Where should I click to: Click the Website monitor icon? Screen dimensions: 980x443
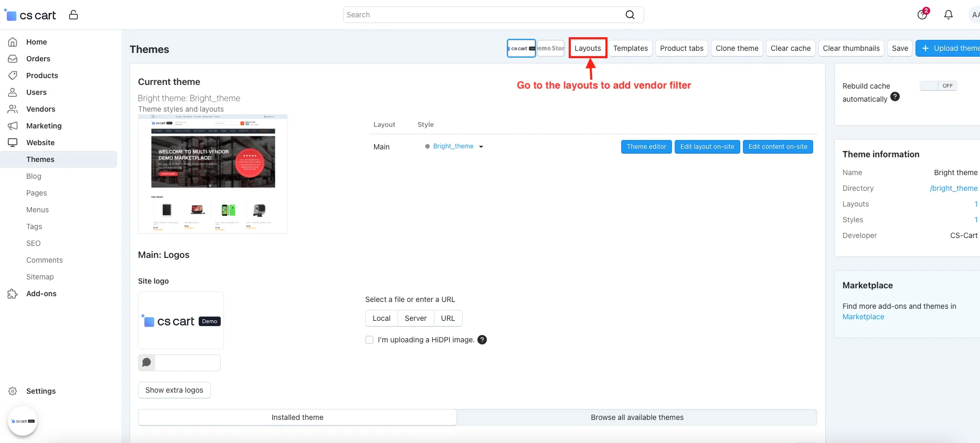[13, 143]
